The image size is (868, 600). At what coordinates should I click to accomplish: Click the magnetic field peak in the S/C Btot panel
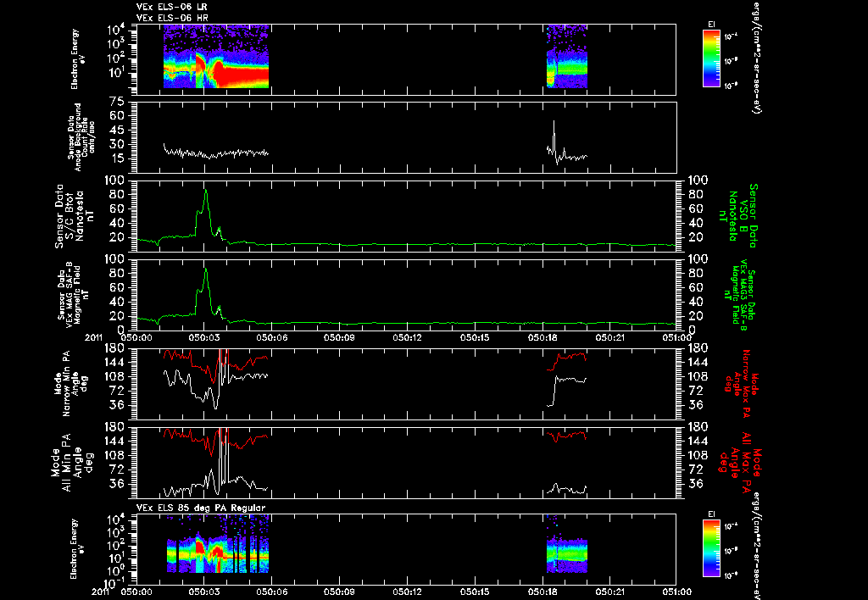(x=206, y=191)
